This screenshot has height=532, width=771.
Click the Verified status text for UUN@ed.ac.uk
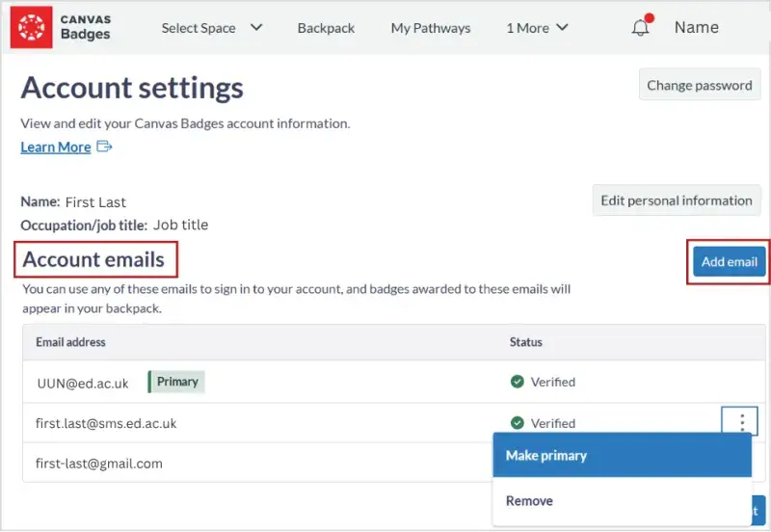click(x=552, y=382)
